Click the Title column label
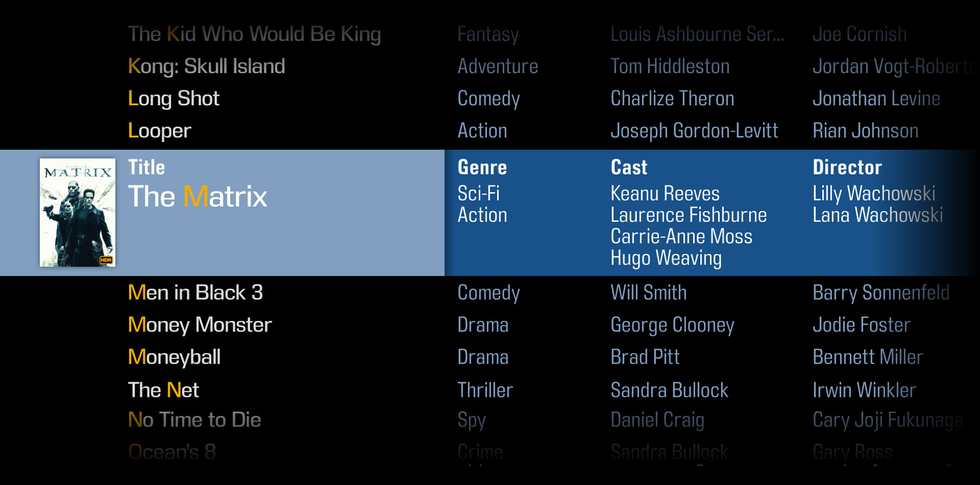This screenshot has height=485, width=980. (146, 167)
